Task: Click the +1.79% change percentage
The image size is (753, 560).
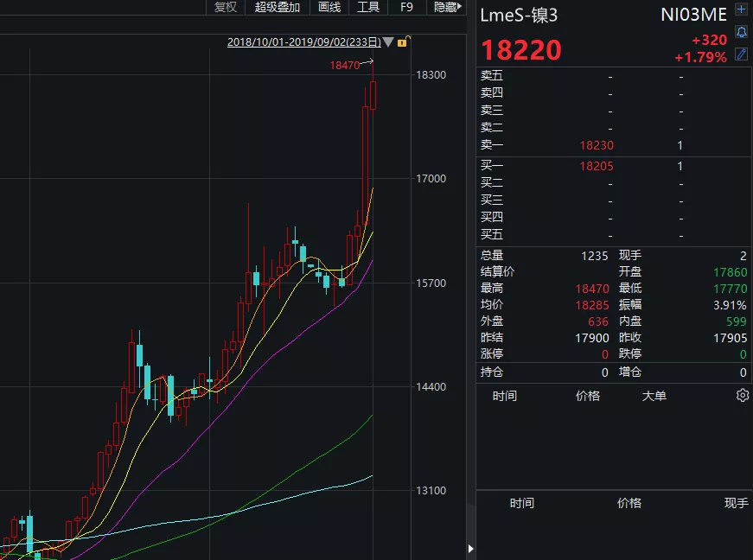Action: (x=700, y=58)
